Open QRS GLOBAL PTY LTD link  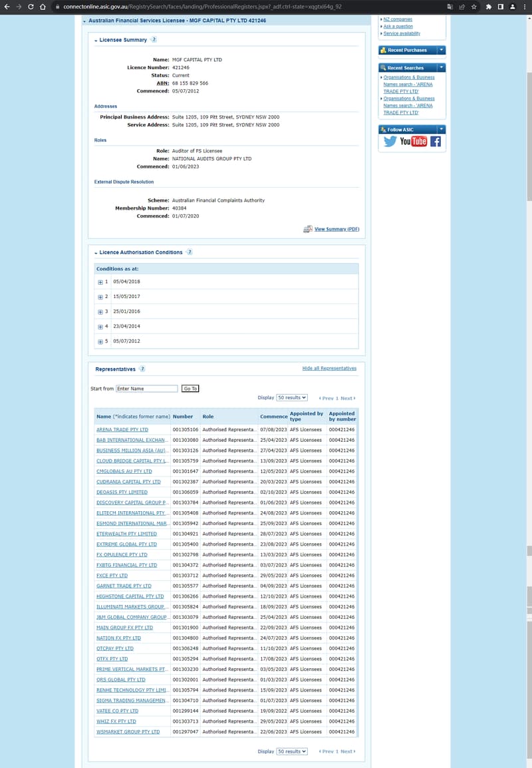point(121,679)
